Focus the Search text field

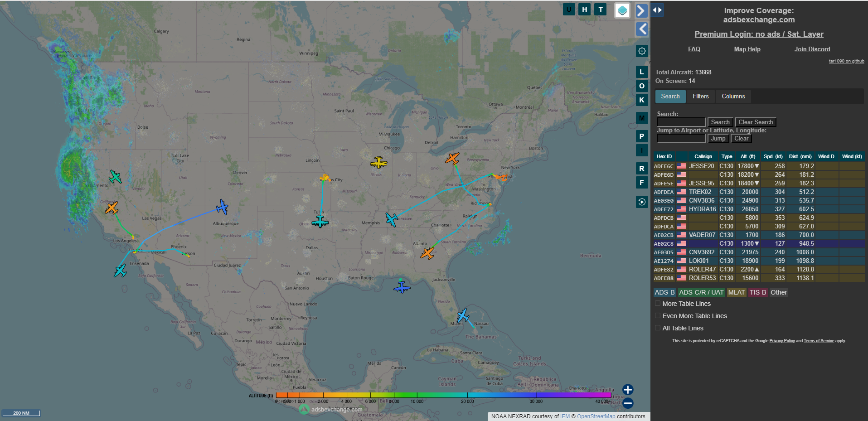(681, 122)
